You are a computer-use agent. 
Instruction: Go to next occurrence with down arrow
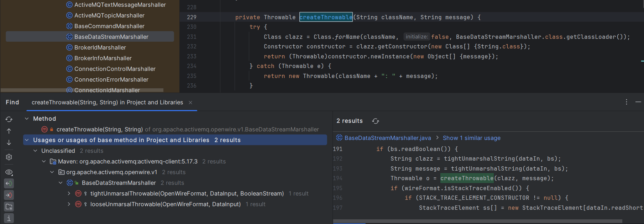tap(9, 142)
